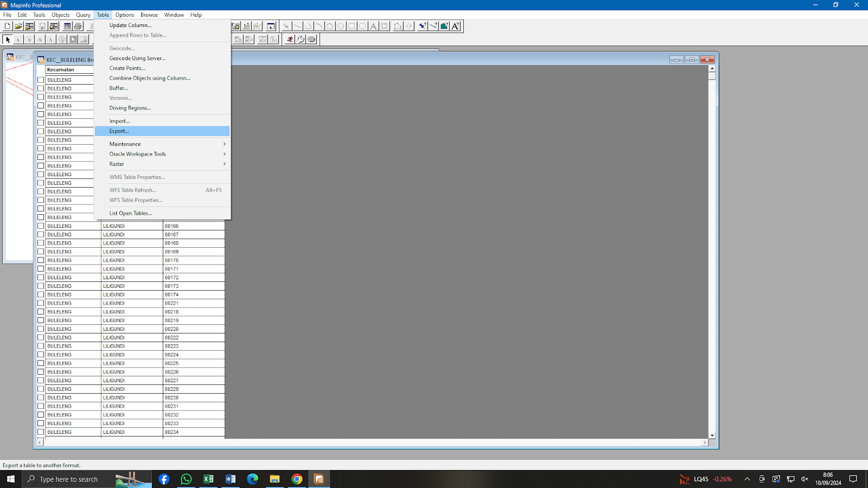
Task: Open the Symbol Style pushpin icon
Action: click(423, 26)
